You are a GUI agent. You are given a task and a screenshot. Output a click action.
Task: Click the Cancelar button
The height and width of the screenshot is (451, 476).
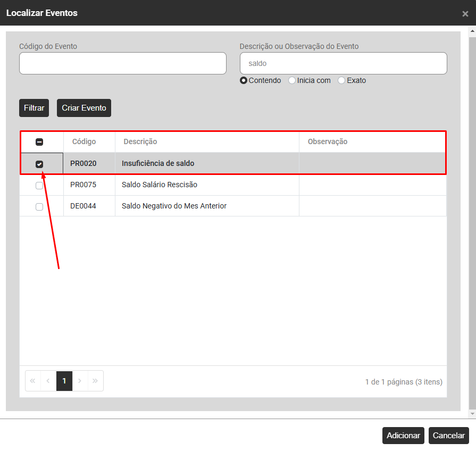[449, 436]
